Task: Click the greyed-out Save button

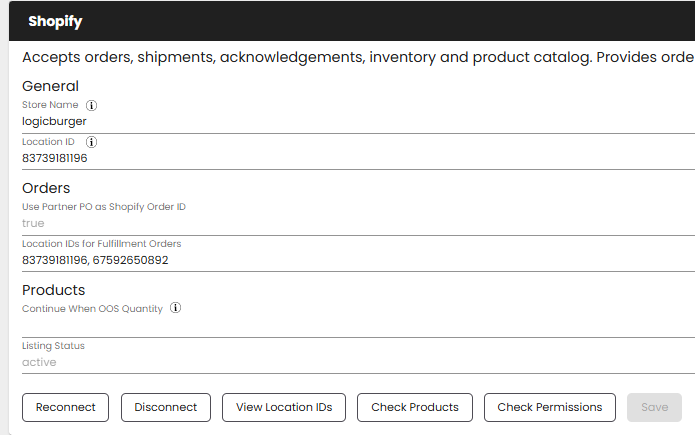Action: 654,407
